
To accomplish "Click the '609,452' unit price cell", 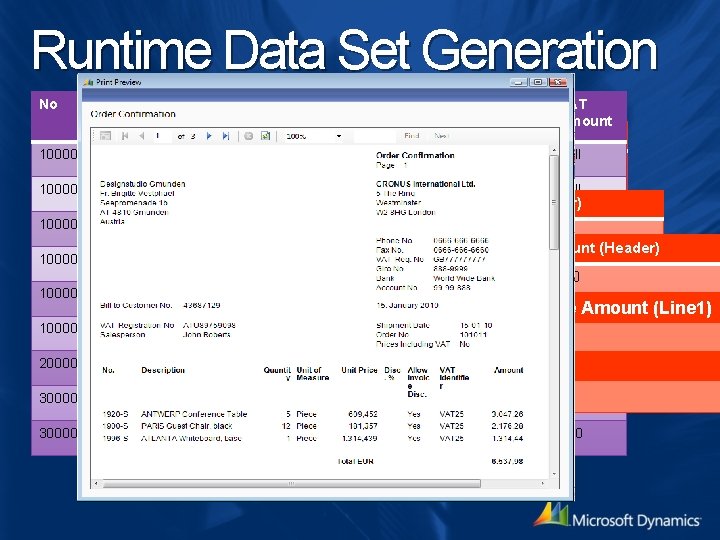I will [363, 414].
